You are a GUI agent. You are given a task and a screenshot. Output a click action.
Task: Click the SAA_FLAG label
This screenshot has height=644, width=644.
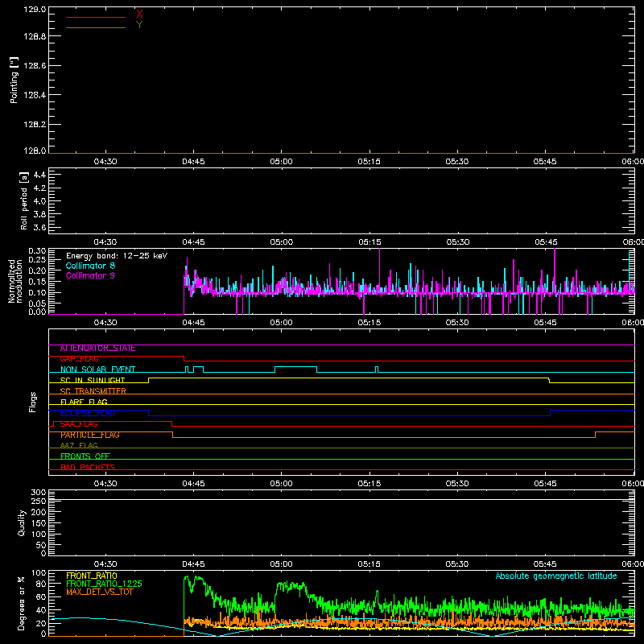tap(79, 424)
